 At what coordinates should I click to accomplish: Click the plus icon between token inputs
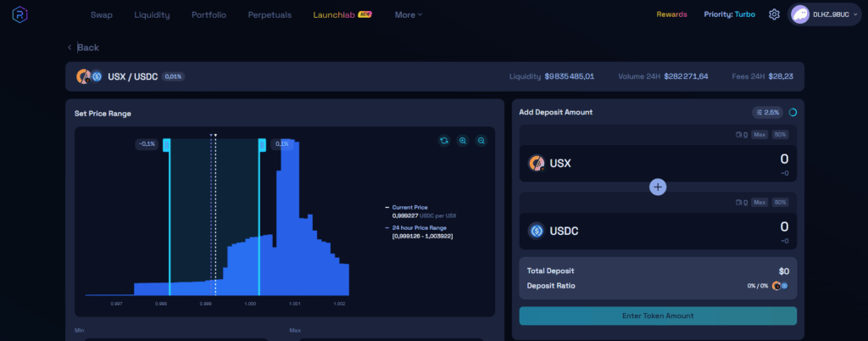[x=658, y=187]
